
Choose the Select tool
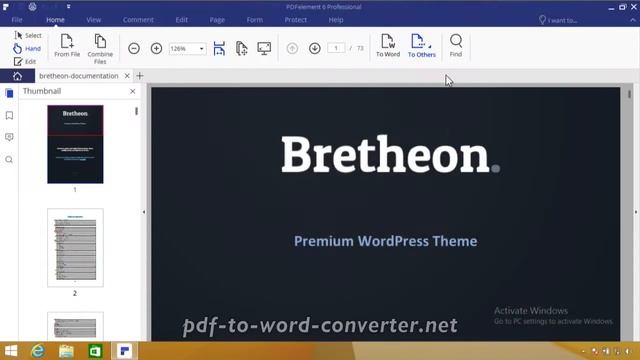click(28, 36)
